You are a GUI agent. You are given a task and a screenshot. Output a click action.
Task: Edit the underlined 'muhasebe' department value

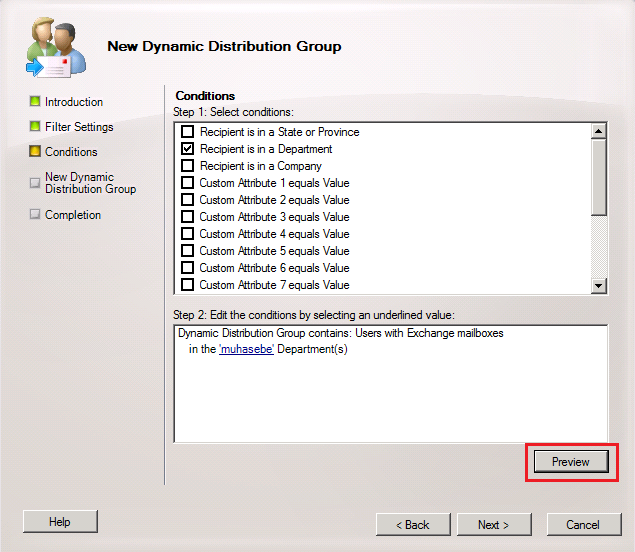246,349
